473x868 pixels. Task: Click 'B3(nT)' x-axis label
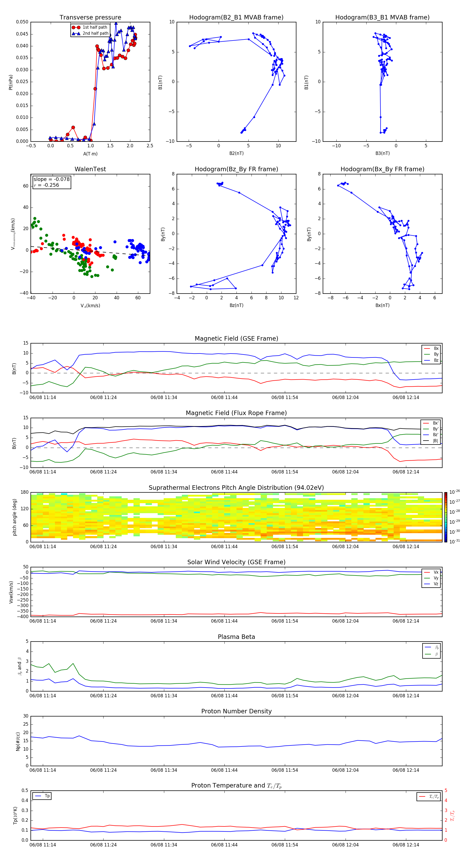(382, 153)
